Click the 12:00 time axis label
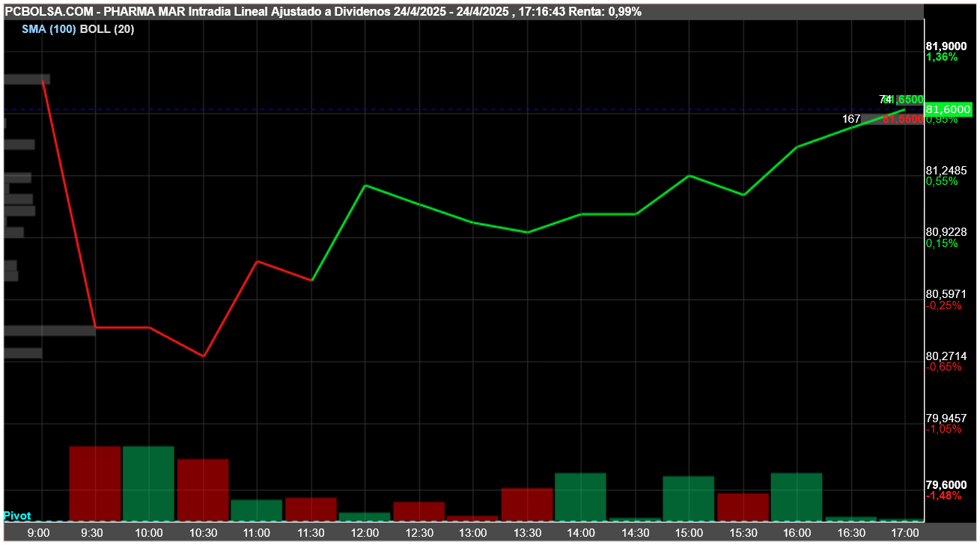 pos(365,532)
